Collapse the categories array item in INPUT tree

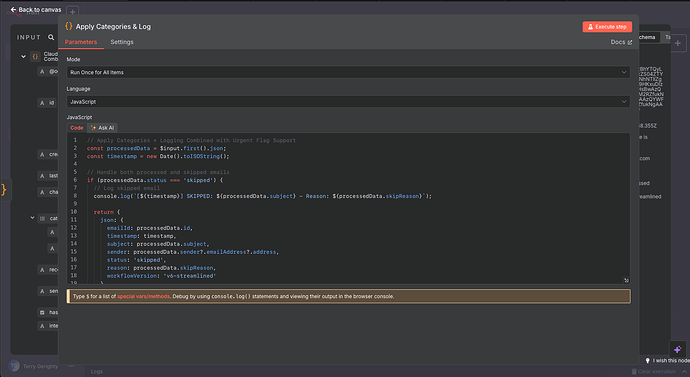click(x=32, y=218)
